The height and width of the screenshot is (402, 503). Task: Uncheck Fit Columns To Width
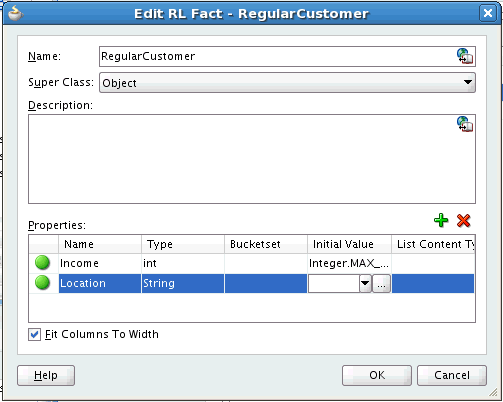coord(34,334)
